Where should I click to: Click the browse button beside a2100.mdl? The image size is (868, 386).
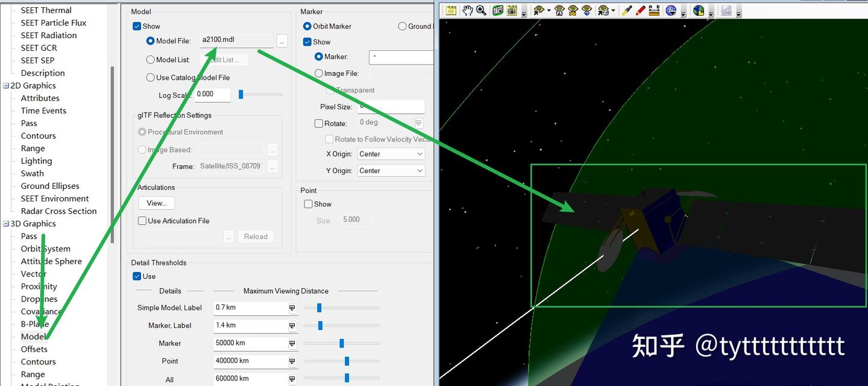coord(282,41)
